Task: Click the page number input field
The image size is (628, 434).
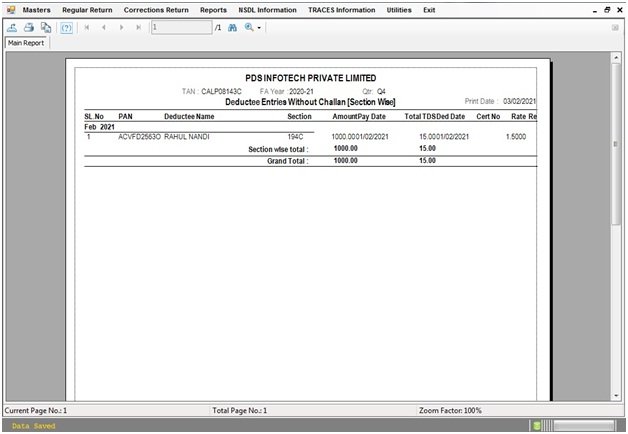Action: point(181,28)
